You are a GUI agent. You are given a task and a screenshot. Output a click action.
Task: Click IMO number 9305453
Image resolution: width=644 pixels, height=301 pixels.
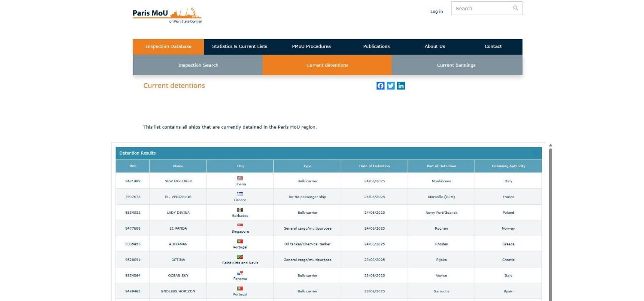coord(133,244)
